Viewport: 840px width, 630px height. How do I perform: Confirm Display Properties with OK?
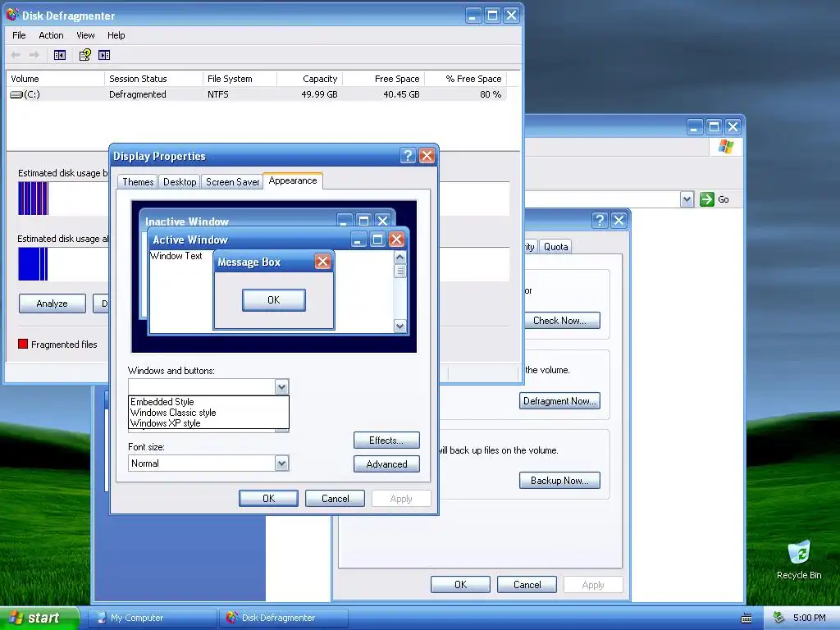point(268,498)
